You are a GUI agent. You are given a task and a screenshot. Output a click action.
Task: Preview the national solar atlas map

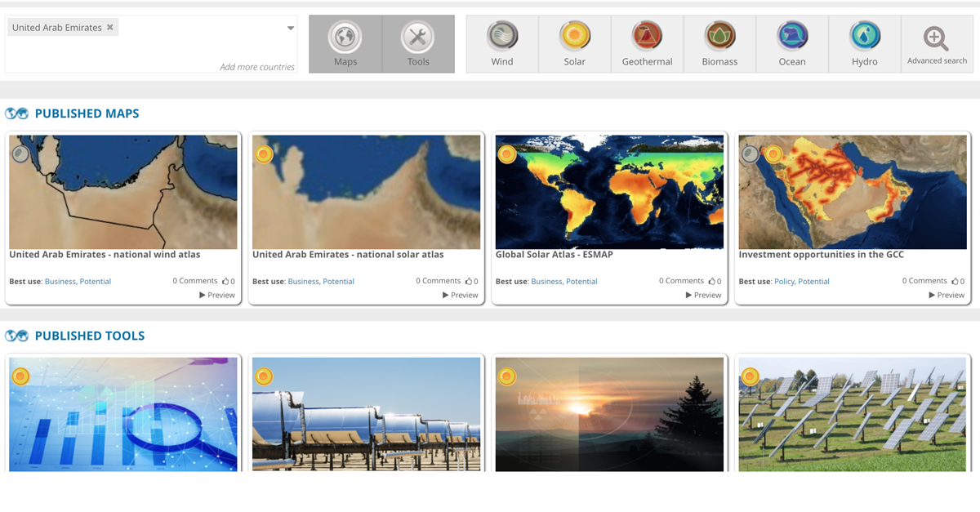(x=461, y=295)
